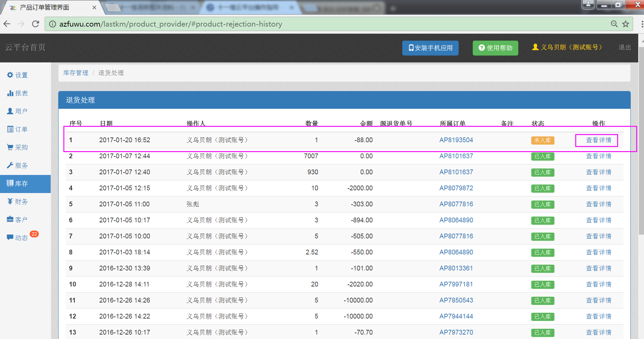This screenshot has width=644, height=339.
Task: Click 查看详情 for row 10
Action: coord(598,284)
